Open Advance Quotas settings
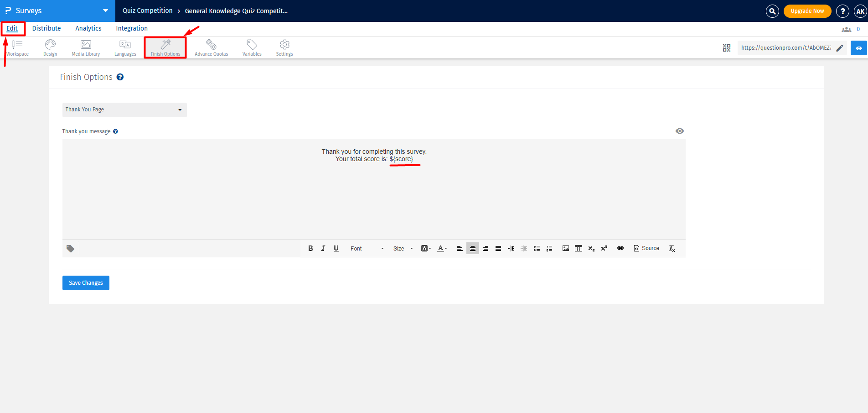Image resolution: width=868 pixels, height=413 pixels. tap(211, 47)
